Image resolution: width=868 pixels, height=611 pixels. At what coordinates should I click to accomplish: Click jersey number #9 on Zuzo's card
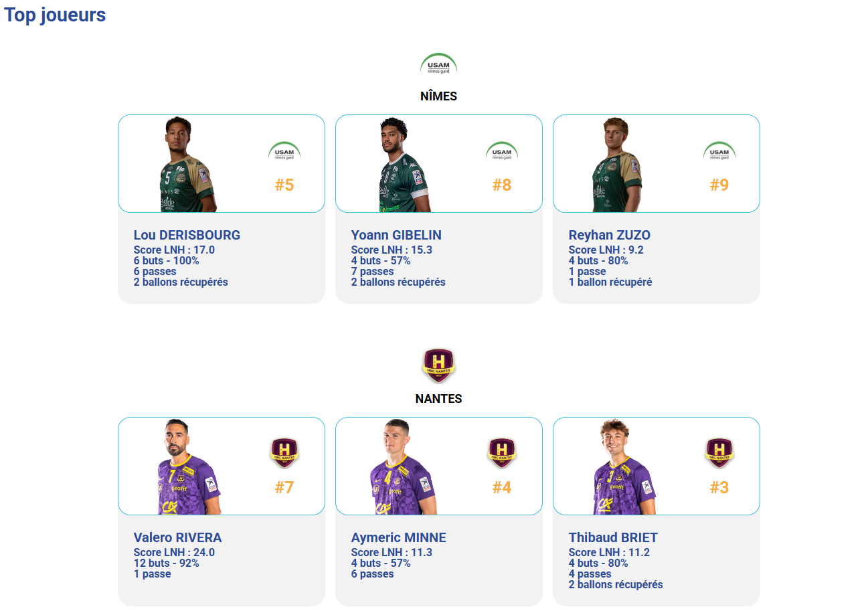719,185
